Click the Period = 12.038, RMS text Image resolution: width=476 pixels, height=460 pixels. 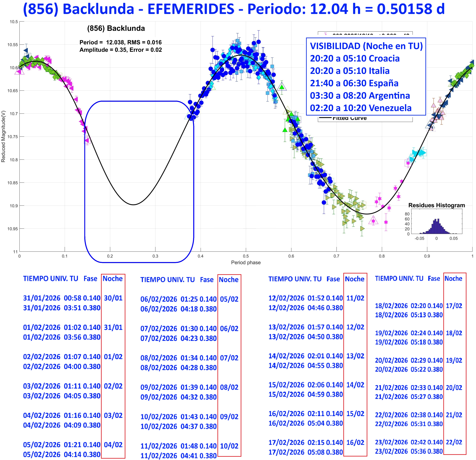(120, 42)
